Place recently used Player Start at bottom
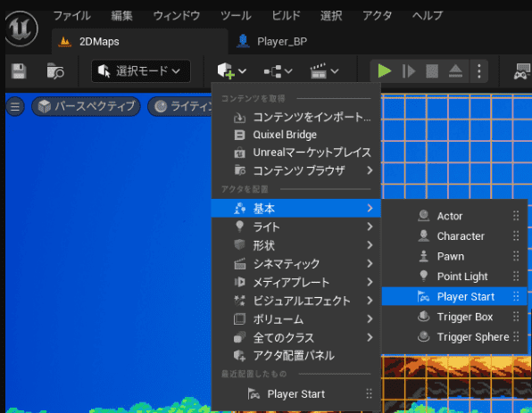Screen dimensions: 532x413 [x=295, y=394]
